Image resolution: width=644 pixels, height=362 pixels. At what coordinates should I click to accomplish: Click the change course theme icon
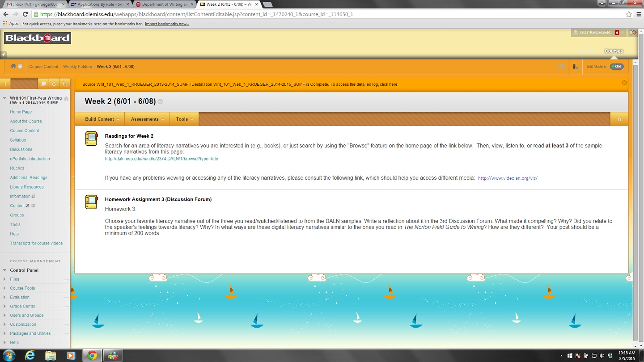click(x=576, y=67)
